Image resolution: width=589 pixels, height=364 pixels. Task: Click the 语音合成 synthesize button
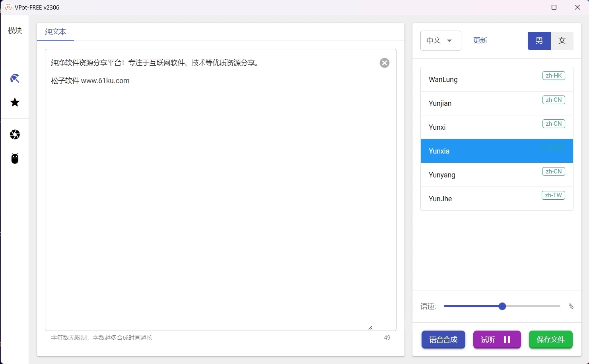pyautogui.click(x=443, y=339)
